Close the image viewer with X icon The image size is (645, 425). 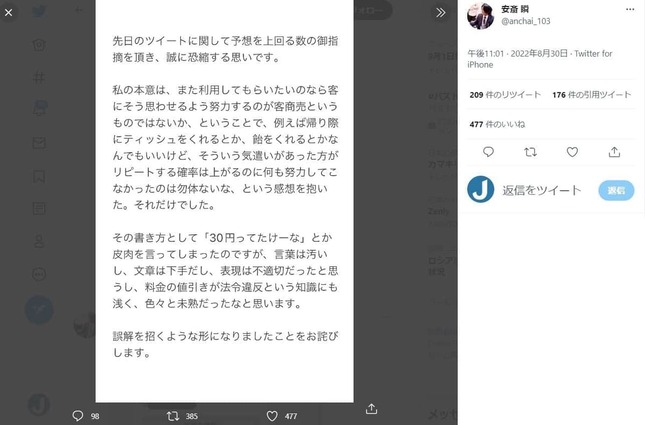coord(9,12)
